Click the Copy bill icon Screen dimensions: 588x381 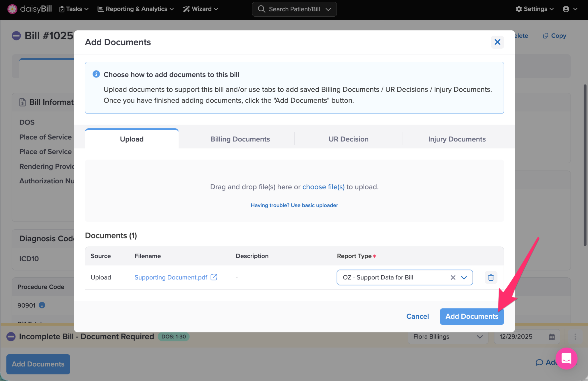click(x=546, y=36)
